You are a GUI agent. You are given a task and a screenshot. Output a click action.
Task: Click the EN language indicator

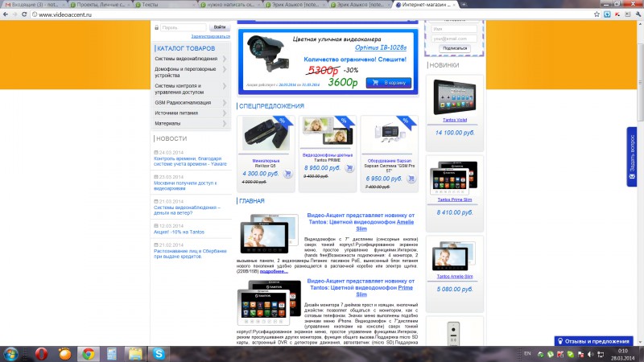[527, 354]
